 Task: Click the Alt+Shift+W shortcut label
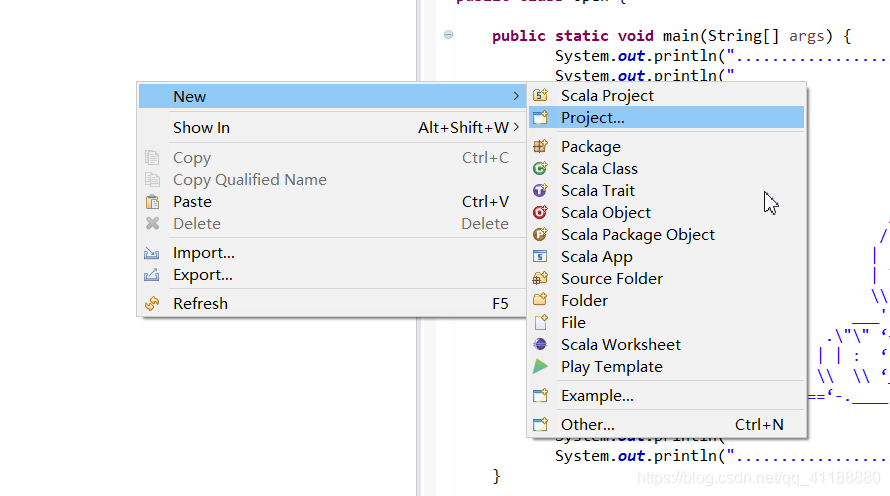(463, 128)
